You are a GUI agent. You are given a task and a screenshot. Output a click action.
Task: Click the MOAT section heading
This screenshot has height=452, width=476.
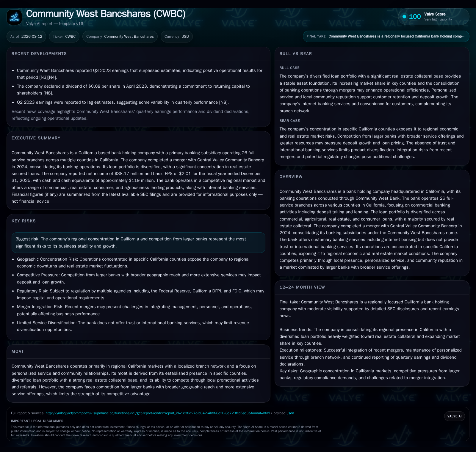(18, 352)
